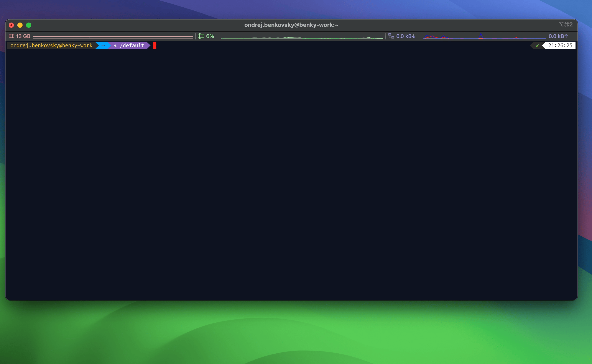This screenshot has height=364, width=592.
Task: Click the CPU utilization icon showing 6%
Action: [201, 36]
